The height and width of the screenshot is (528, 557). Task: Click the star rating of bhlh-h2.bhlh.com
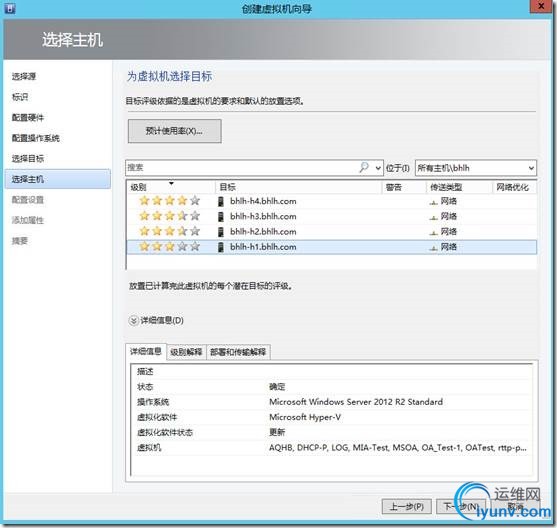(x=169, y=231)
